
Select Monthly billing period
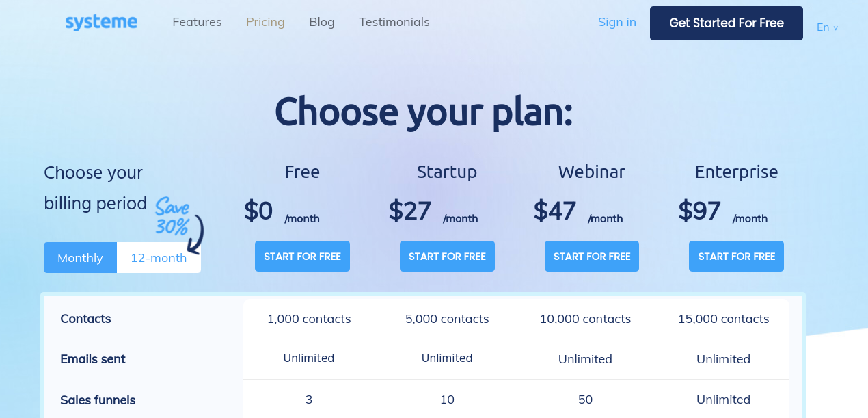coord(80,258)
